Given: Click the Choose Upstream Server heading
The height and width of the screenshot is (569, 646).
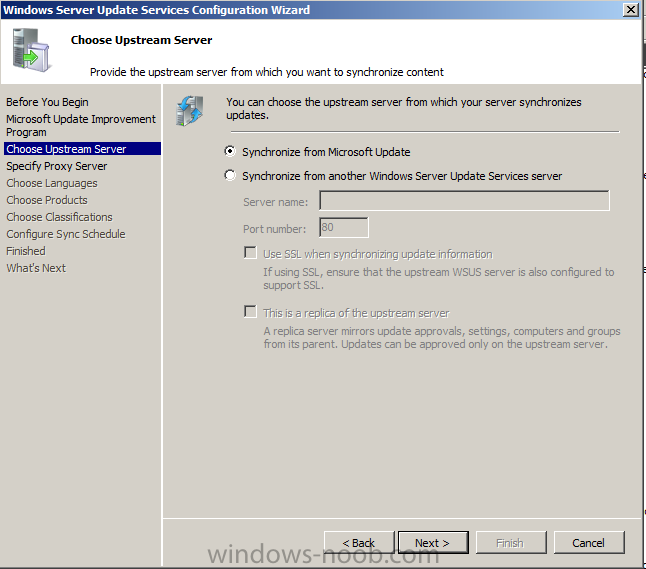Looking at the screenshot, I should click(x=141, y=40).
